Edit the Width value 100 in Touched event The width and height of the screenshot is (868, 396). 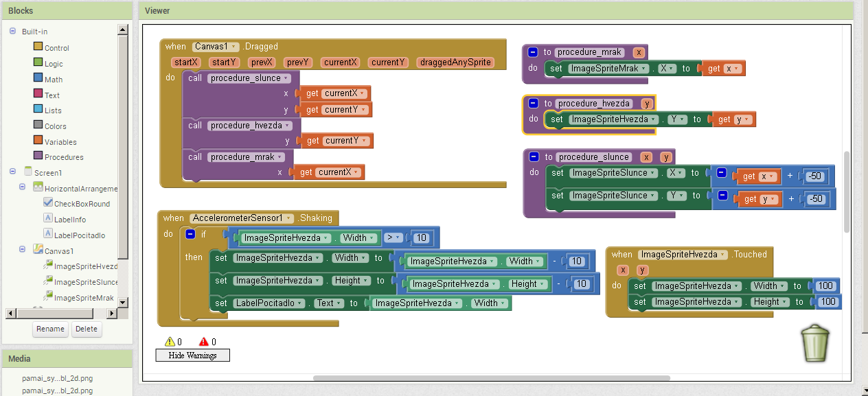(826, 286)
